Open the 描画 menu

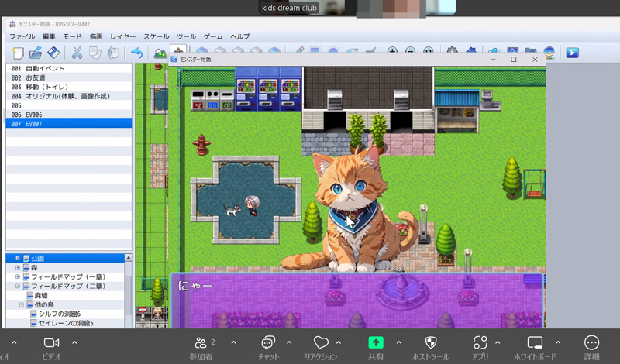(96, 36)
